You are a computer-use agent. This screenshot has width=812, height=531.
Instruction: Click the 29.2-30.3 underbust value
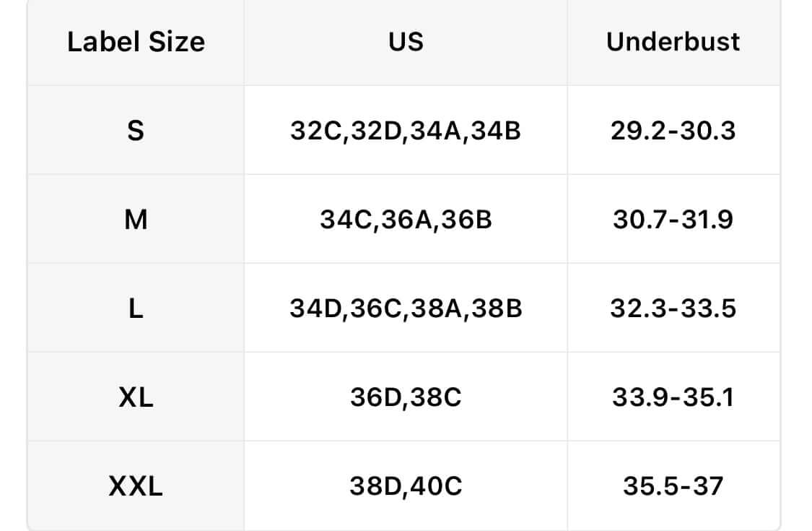[x=673, y=131]
